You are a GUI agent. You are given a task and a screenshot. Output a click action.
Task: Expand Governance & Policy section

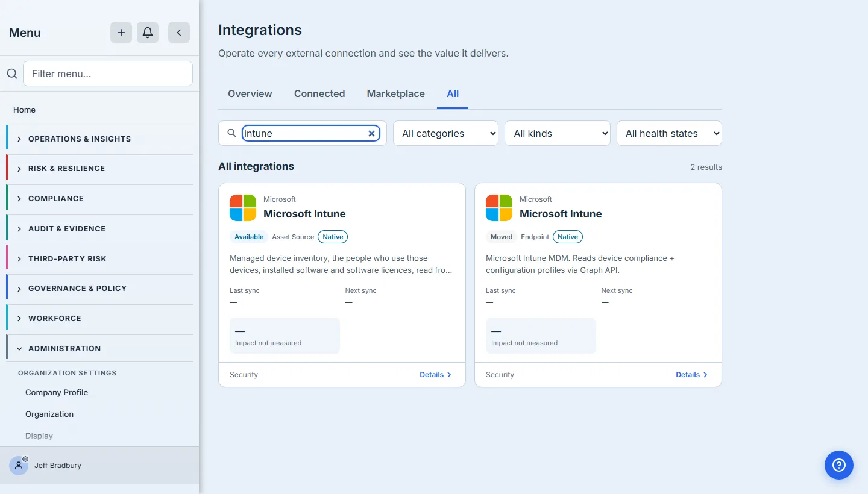point(99,289)
